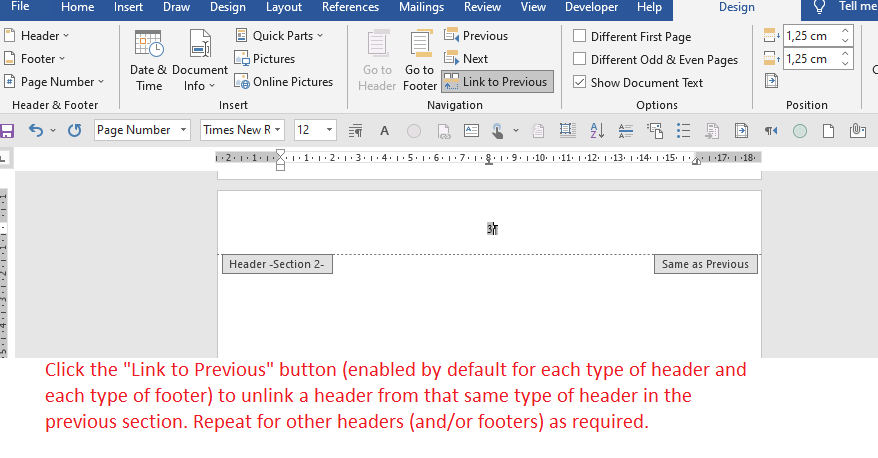Click the text box icon in quick toolbar
Screen dimensions: 878x458
tap(471, 131)
